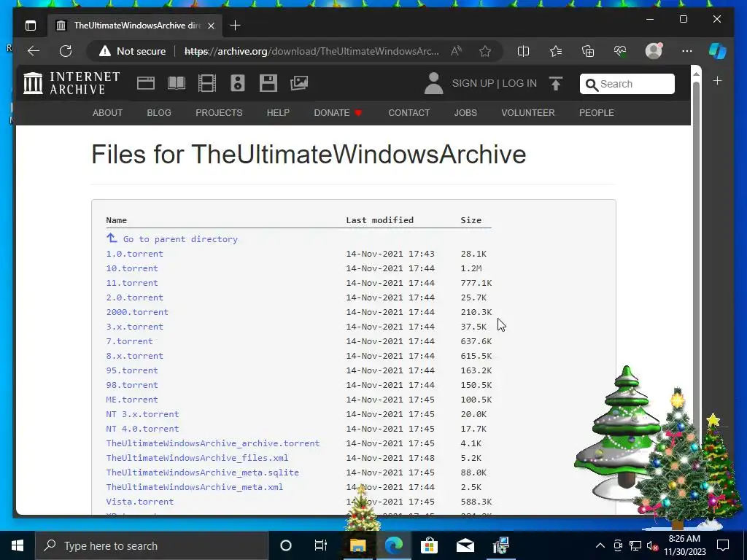The width and height of the screenshot is (747, 560).
Task: Download NT 4.0.torrent file
Action: (x=142, y=429)
